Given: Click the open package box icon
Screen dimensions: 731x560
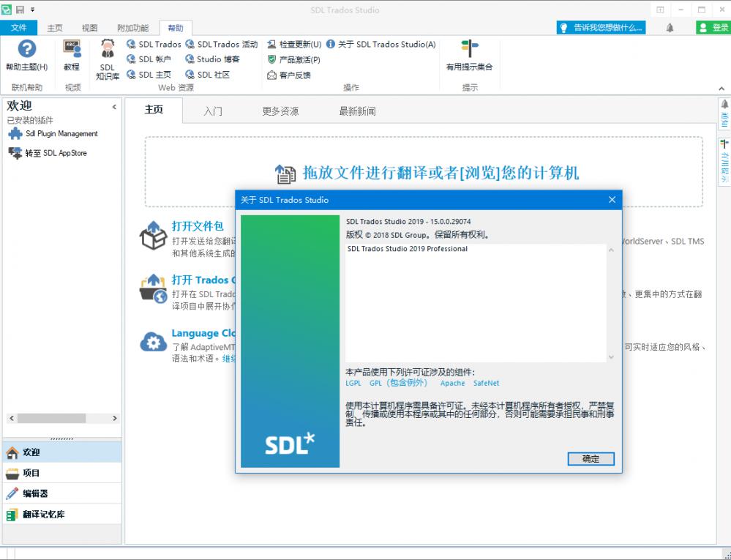Looking at the screenshot, I should click(x=154, y=236).
